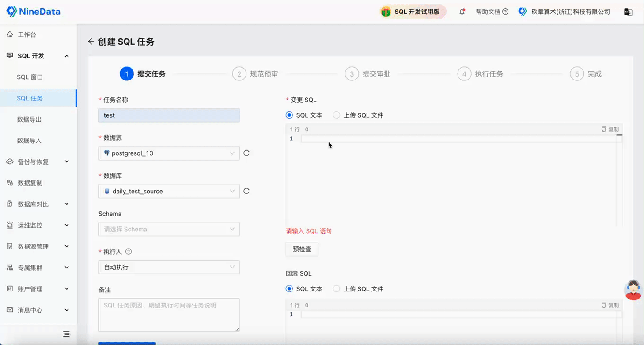This screenshot has height=345, width=644.
Task: Open SQL 任务 in the sidebar
Action: (38, 98)
